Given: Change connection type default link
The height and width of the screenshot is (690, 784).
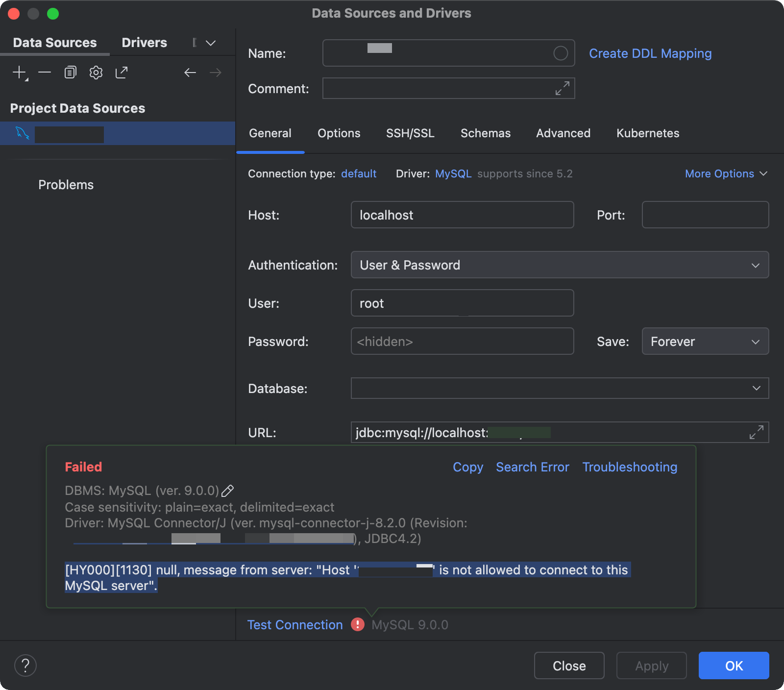Looking at the screenshot, I should [359, 173].
